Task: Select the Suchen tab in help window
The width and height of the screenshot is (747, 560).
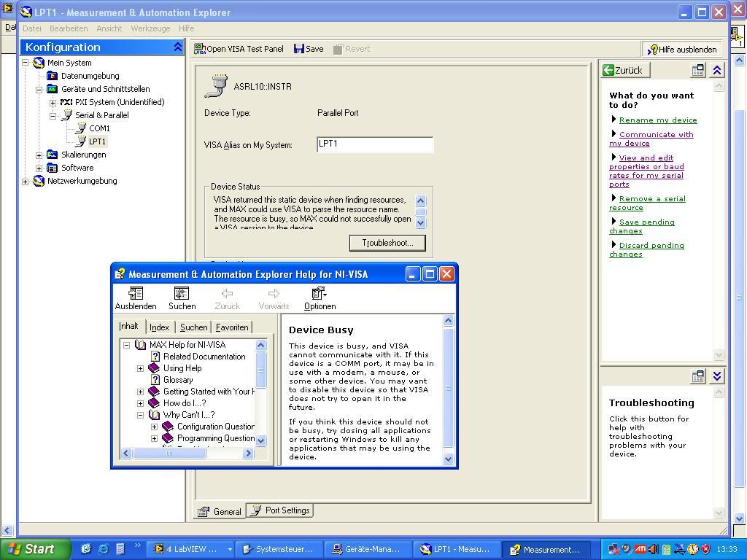Action: point(193,327)
